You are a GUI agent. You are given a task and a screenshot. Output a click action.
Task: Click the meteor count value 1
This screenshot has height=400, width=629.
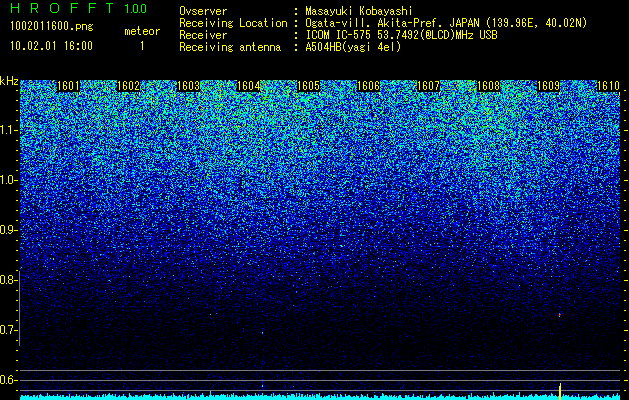pyautogui.click(x=142, y=46)
